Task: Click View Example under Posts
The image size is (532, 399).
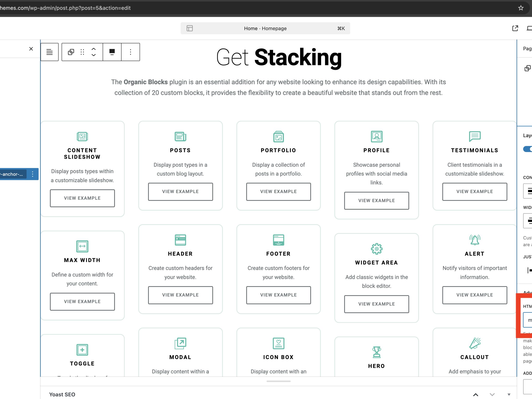Action: click(180, 192)
